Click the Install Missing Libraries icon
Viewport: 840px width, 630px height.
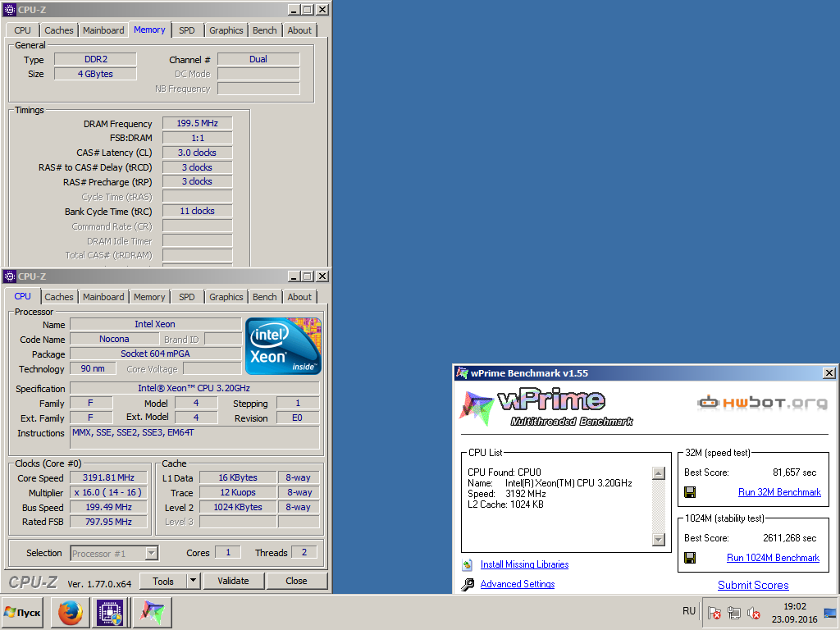click(467, 564)
